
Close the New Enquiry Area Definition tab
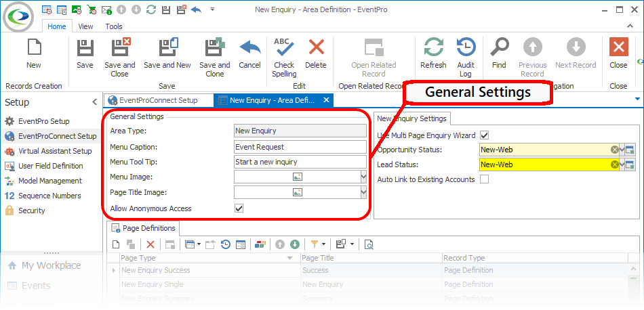326,100
